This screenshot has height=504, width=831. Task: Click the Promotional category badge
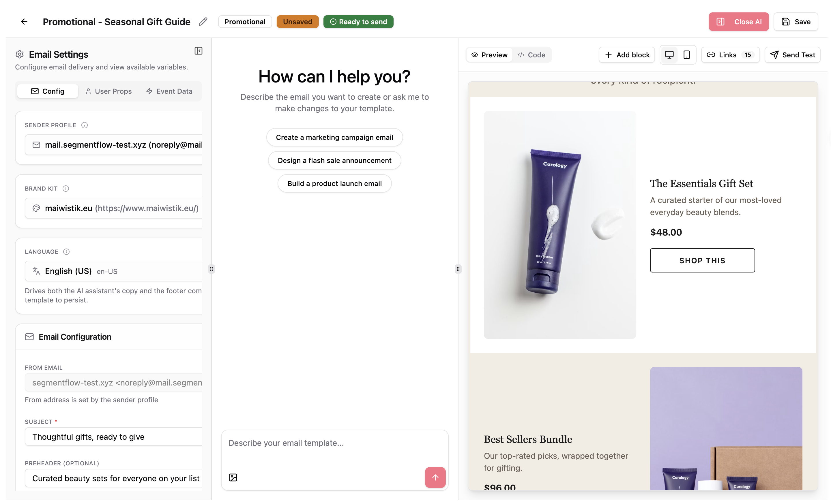[x=245, y=22]
